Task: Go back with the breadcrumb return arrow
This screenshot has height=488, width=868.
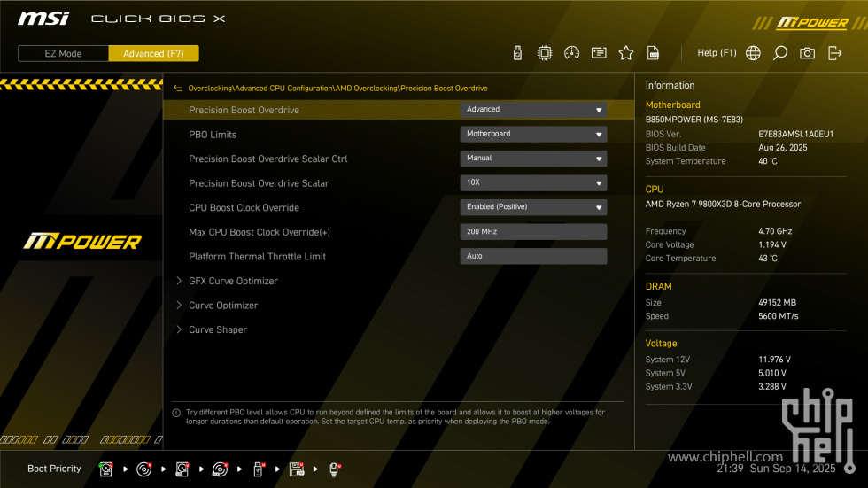Action: [178, 89]
